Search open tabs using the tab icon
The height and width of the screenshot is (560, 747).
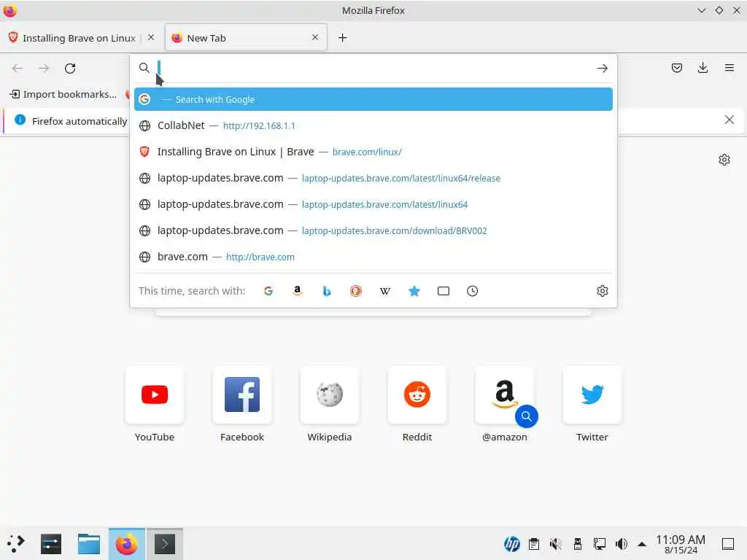click(444, 291)
